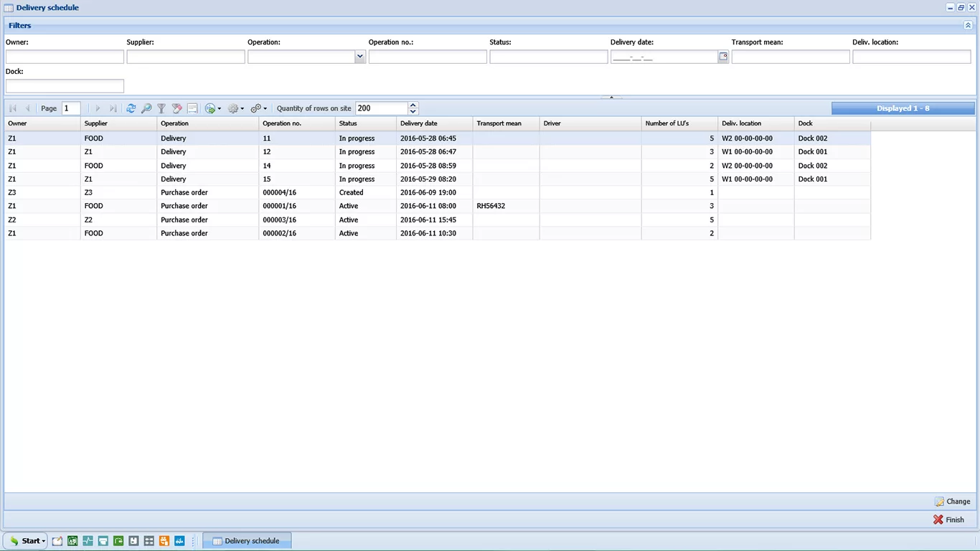
Task: Click the Created status cell
Action: (x=366, y=192)
